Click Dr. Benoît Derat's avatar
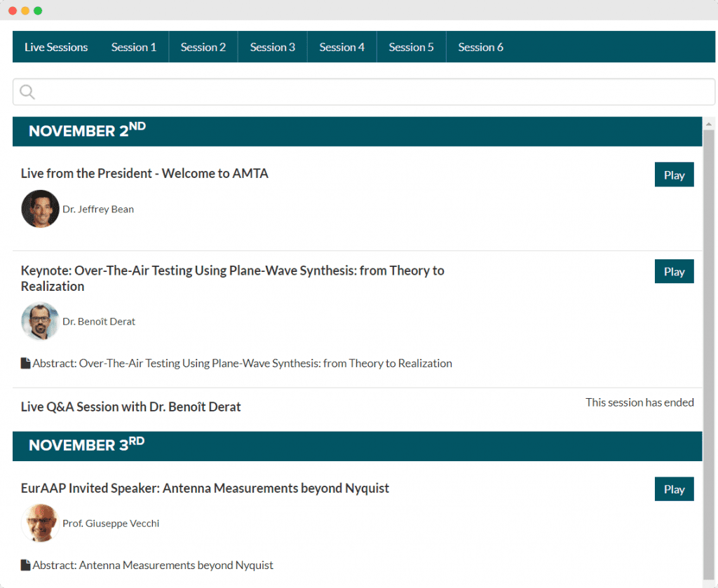Viewport: 718px width, 588px height. click(40, 321)
